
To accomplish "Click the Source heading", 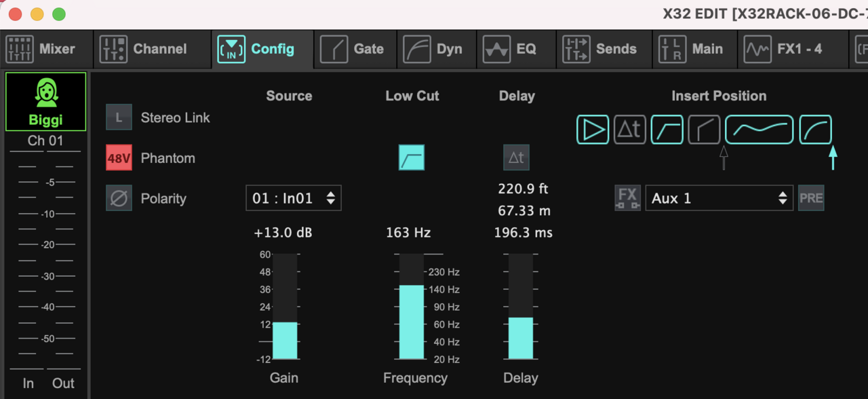I will [289, 96].
